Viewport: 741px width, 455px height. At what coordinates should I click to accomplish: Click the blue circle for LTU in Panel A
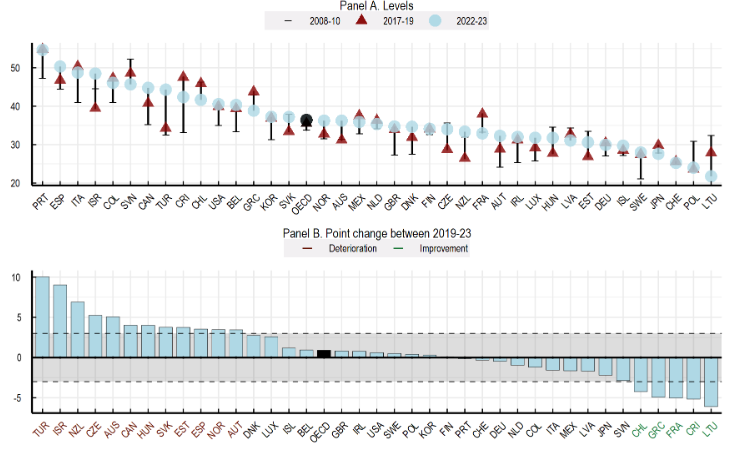(711, 176)
